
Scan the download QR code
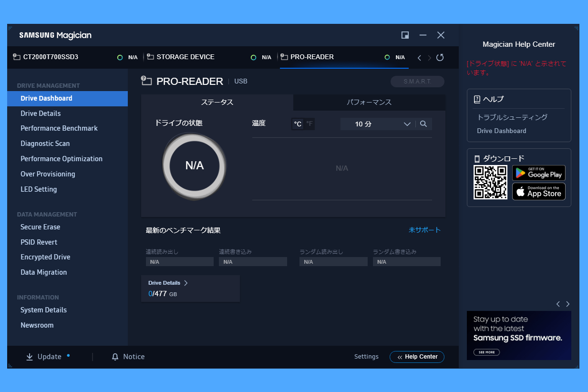(x=490, y=182)
